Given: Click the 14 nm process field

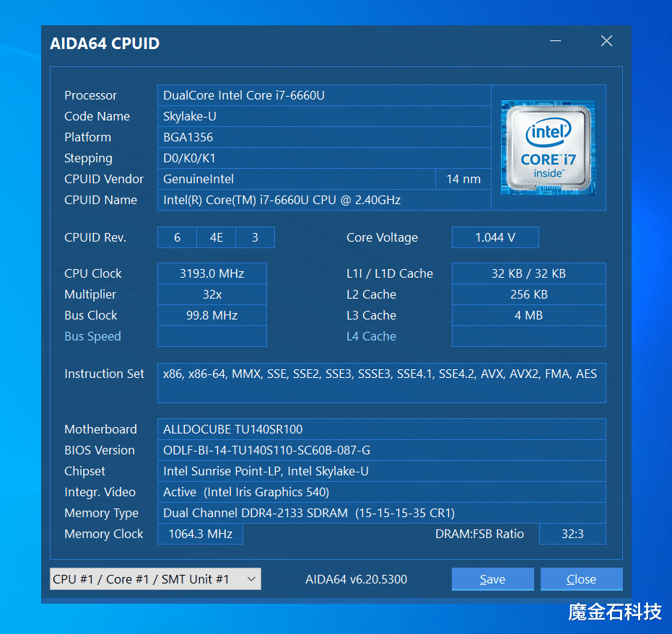Looking at the screenshot, I should tap(463, 179).
